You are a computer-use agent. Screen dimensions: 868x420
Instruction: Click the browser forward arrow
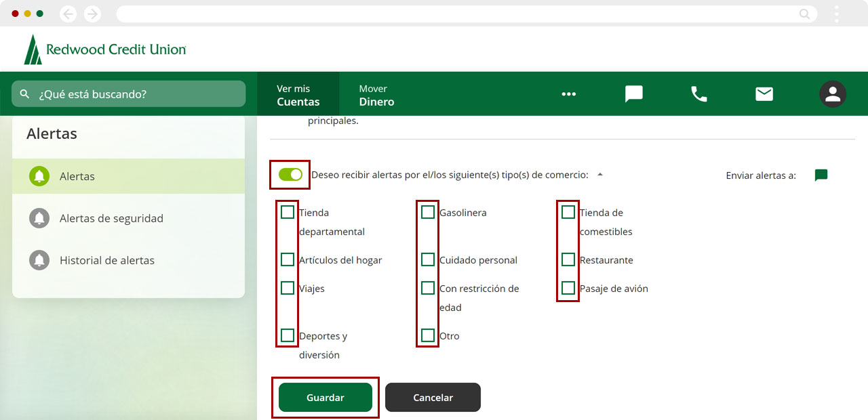(92, 14)
